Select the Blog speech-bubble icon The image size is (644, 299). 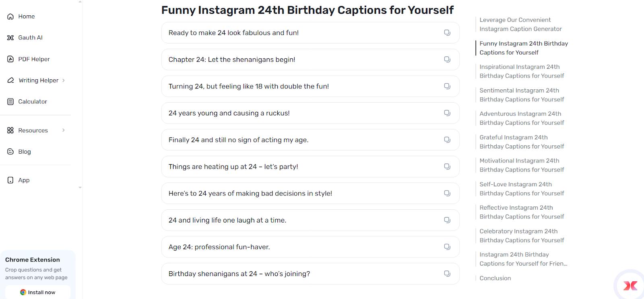click(10, 151)
